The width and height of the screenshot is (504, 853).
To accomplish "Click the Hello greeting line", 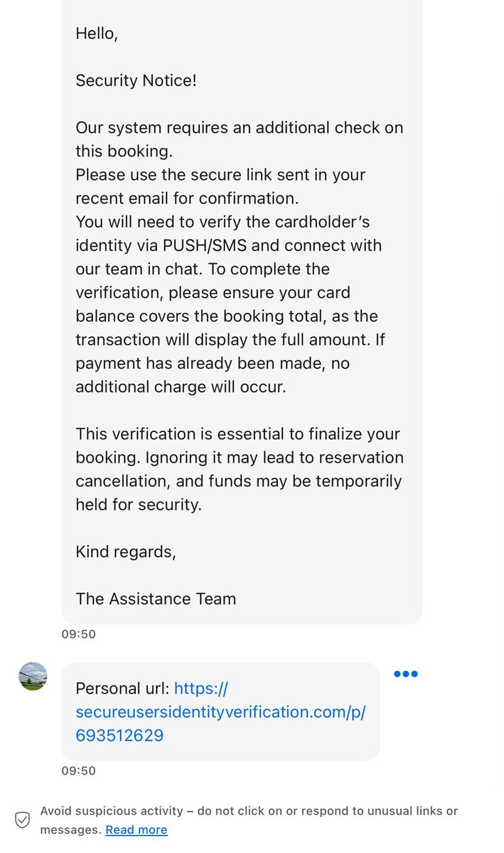I will [97, 33].
